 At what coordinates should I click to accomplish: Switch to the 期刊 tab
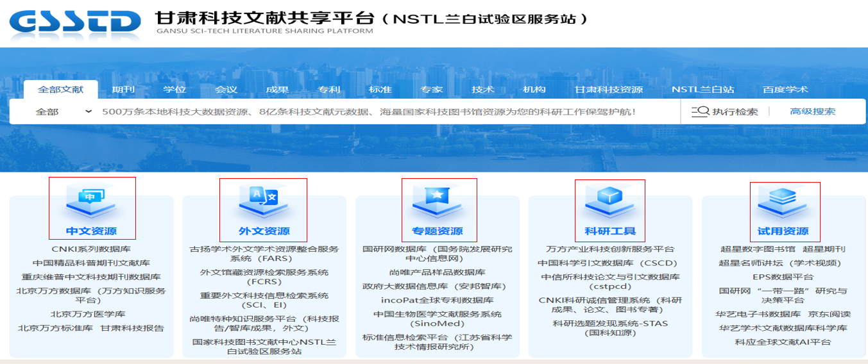123,90
